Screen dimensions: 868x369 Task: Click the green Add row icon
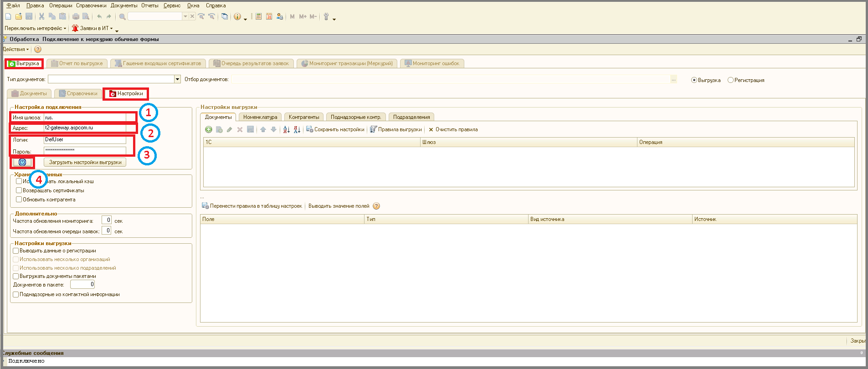tap(209, 129)
